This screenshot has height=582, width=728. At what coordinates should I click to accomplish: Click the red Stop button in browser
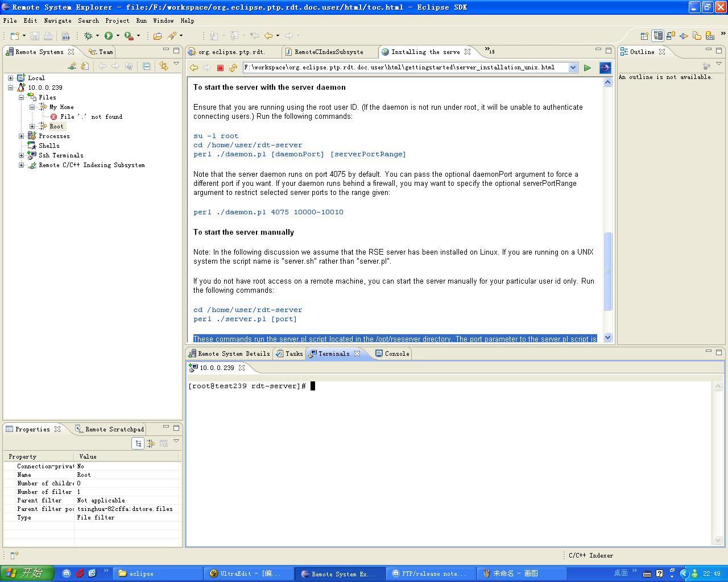(x=220, y=68)
